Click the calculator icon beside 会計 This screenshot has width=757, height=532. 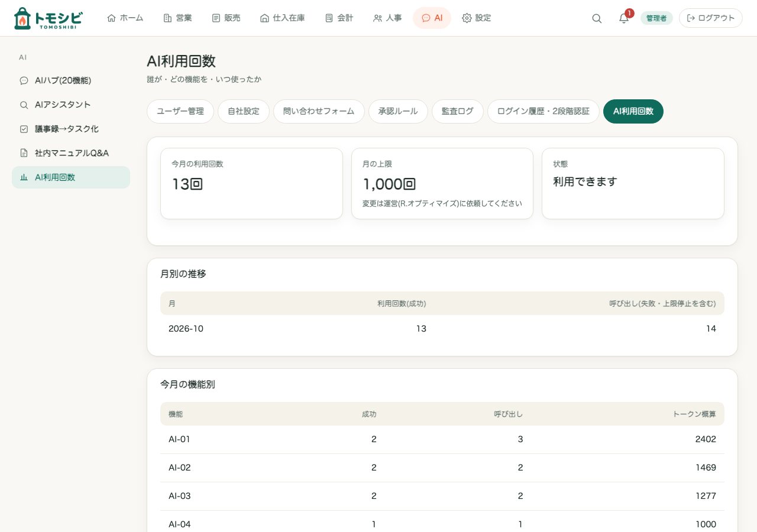(329, 18)
